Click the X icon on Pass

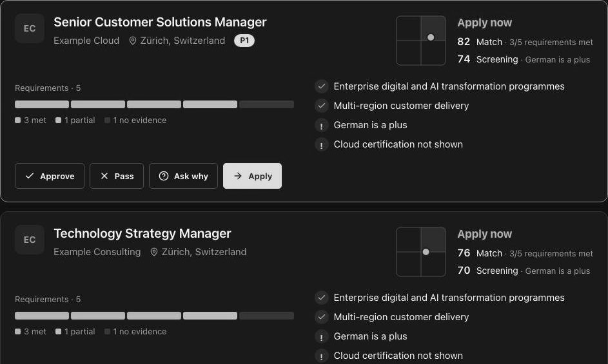pos(104,176)
